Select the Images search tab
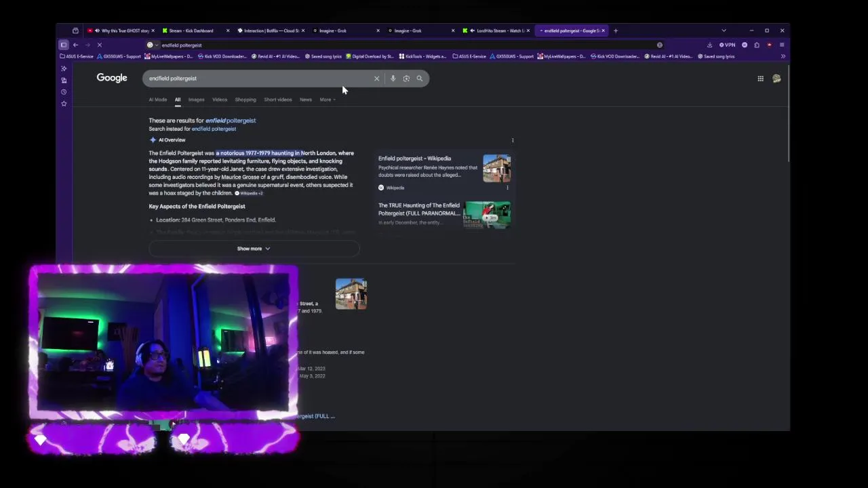 (x=196, y=100)
